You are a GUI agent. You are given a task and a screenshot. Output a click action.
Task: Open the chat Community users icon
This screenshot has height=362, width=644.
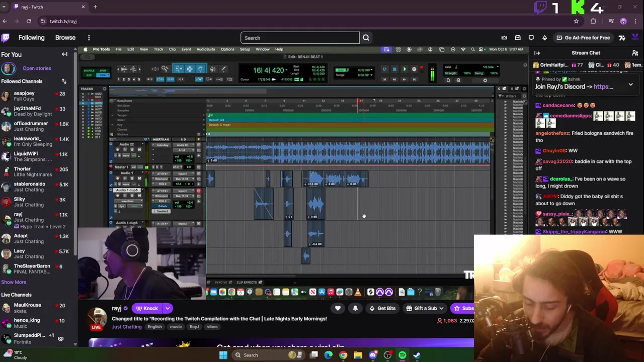point(635,53)
